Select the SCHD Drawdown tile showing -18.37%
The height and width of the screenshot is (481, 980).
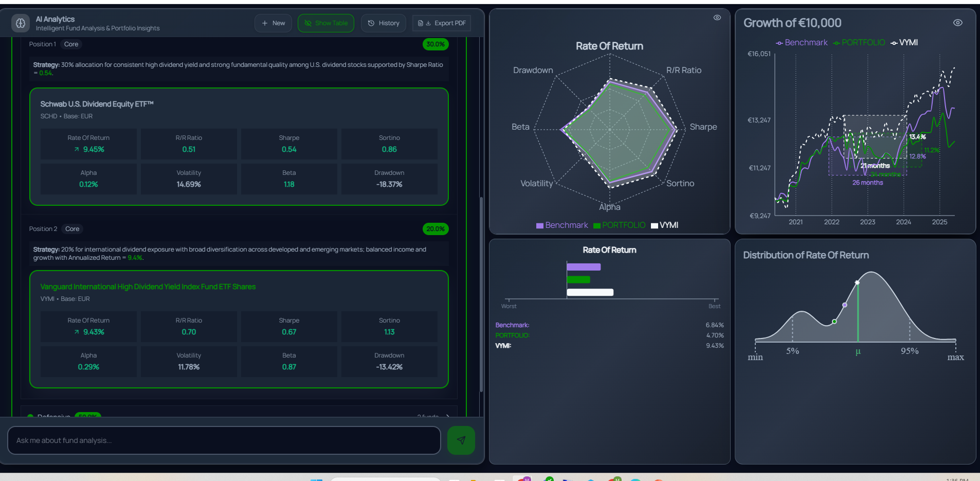(x=389, y=179)
